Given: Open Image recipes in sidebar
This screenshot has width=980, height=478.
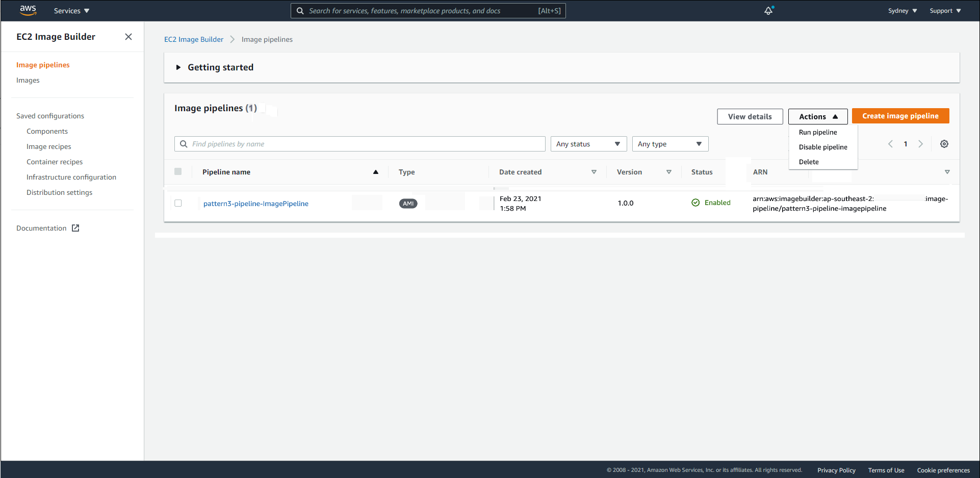Looking at the screenshot, I should point(49,146).
